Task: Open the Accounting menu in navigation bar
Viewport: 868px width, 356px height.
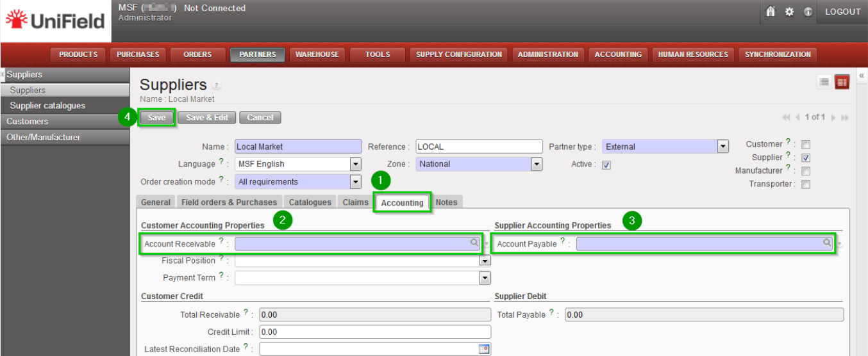Action: [x=618, y=54]
